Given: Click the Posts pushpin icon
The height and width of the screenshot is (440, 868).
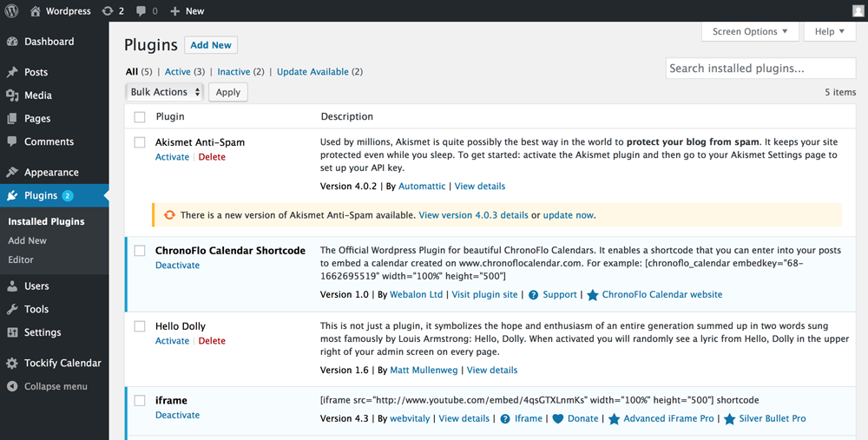Looking at the screenshot, I should tap(12, 72).
